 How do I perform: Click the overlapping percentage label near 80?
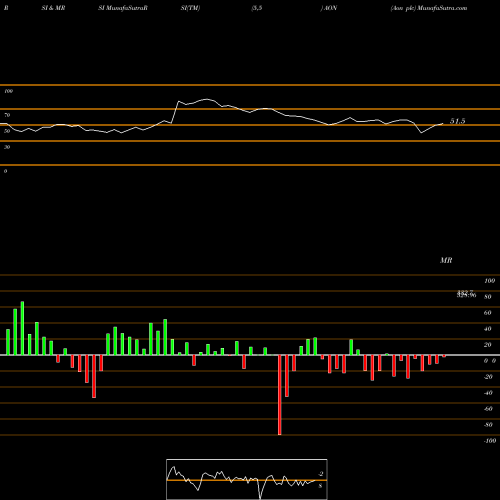coord(466,294)
